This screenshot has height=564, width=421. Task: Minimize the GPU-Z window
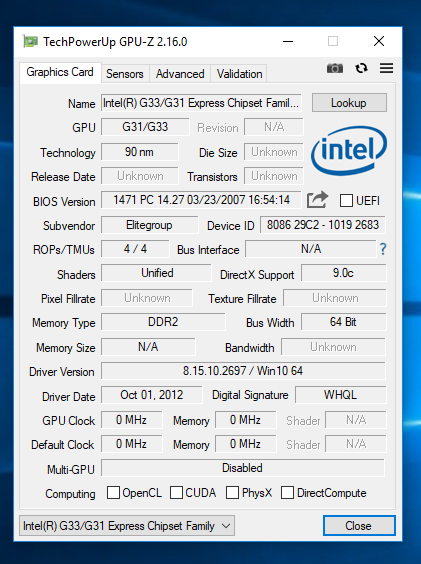(x=288, y=41)
